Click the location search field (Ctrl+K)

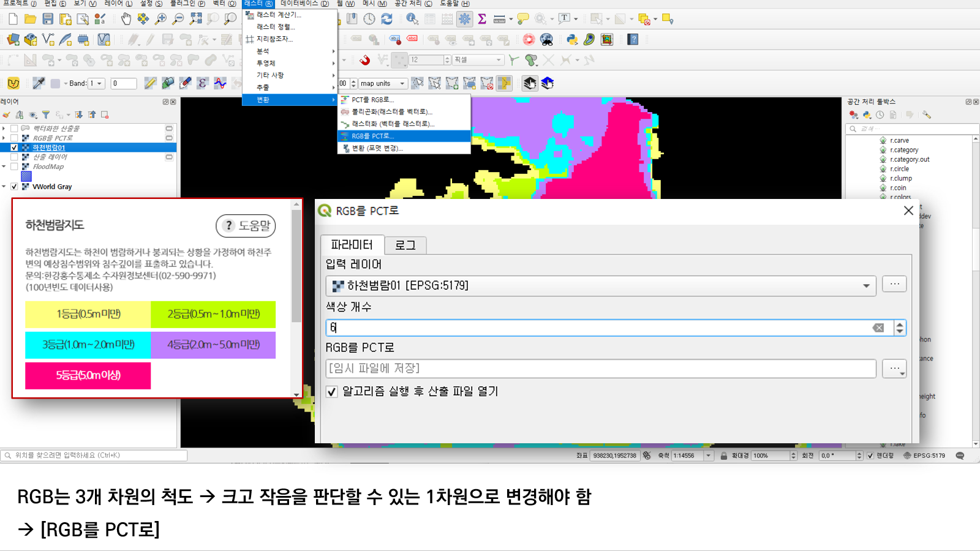[x=94, y=455]
